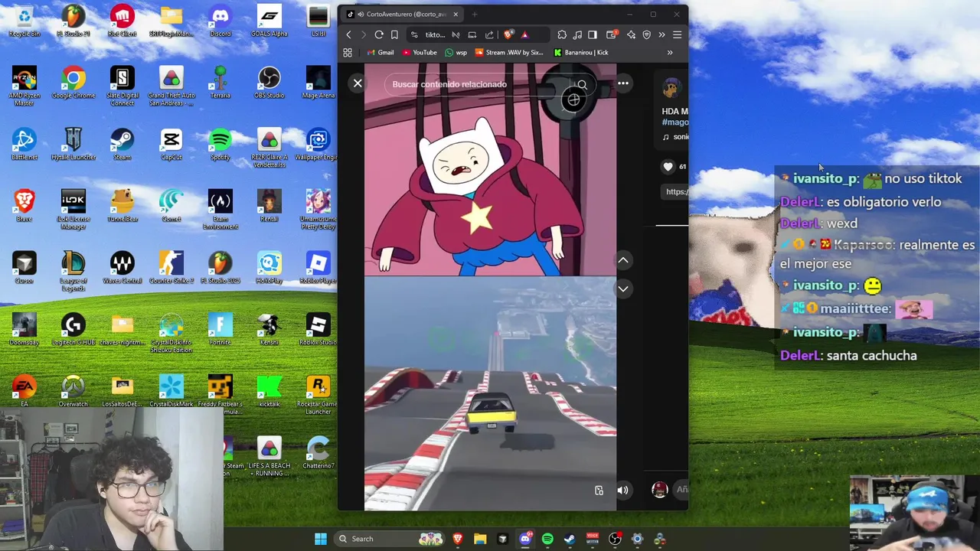
Task: Select the Riot Client desktop icon
Action: coord(122,21)
